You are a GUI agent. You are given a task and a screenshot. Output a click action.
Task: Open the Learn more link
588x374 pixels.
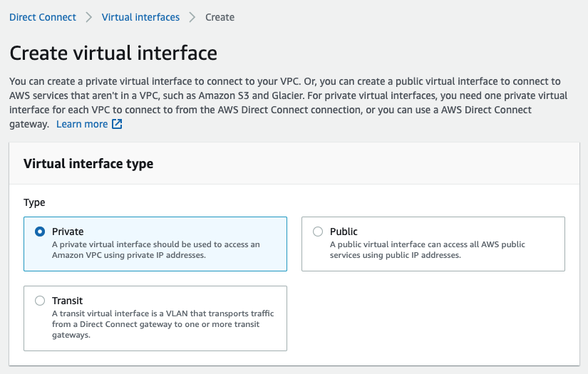point(82,124)
